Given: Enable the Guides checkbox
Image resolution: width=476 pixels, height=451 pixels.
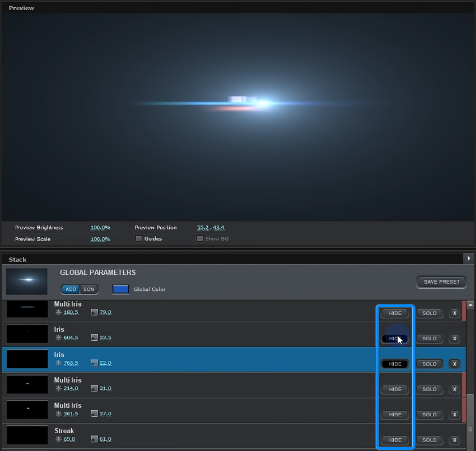Looking at the screenshot, I should (x=139, y=239).
